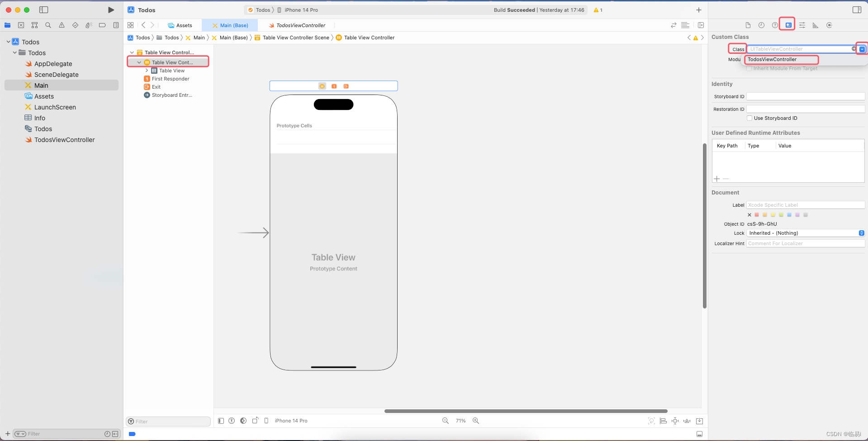Open the Find navigator search icon
The height and width of the screenshot is (441, 868).
[48, 25]
